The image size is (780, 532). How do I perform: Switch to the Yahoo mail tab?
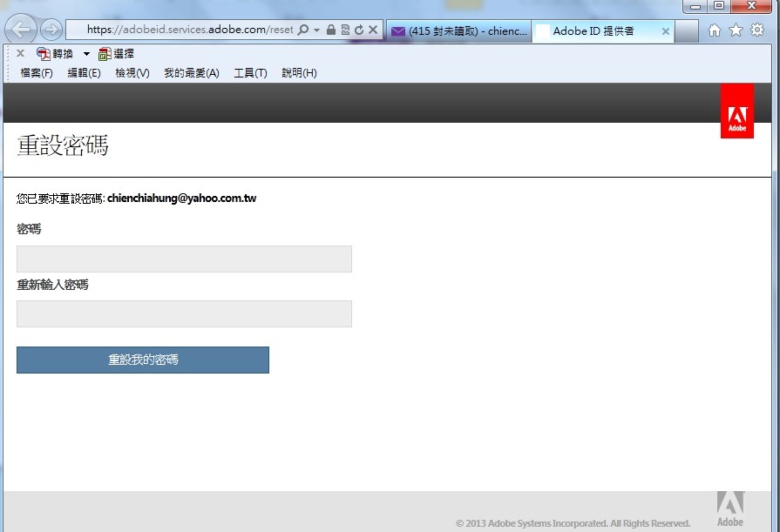point(458,31)
